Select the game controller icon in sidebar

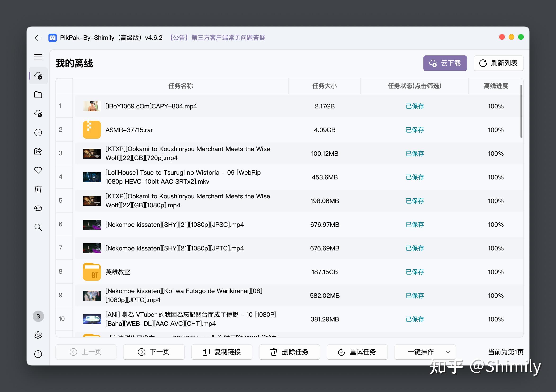[38, 208]
